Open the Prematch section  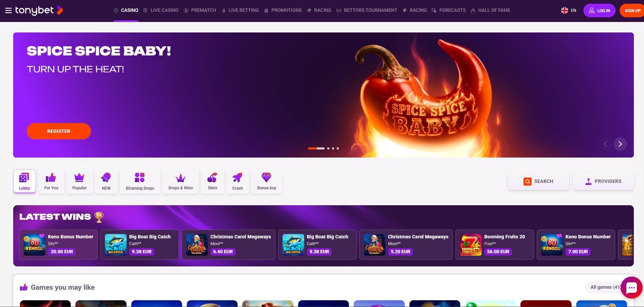pos(200,10)
